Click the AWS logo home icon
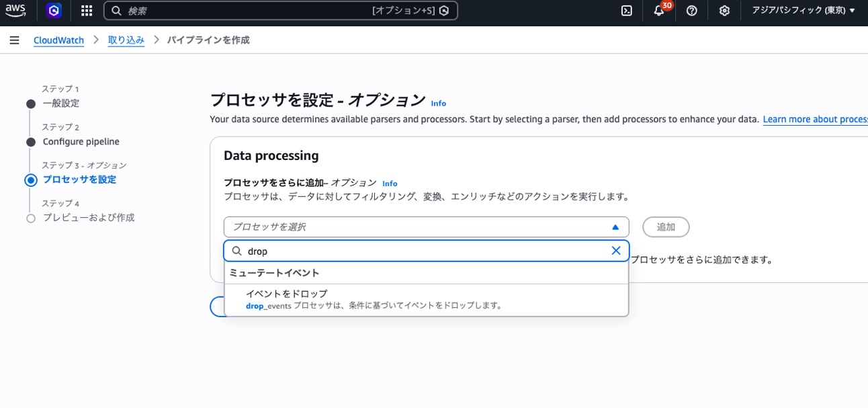The image size is (868, 408). tap(16, 11)
